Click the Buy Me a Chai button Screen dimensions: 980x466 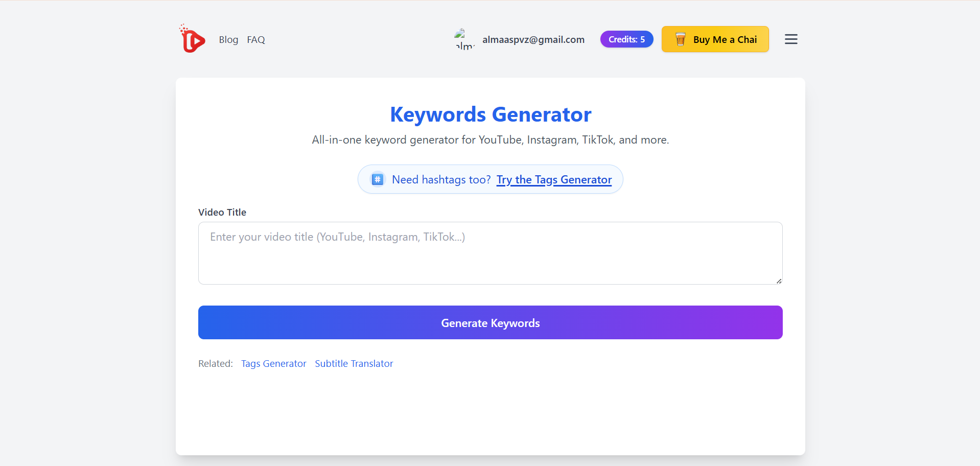click(715, 39)
